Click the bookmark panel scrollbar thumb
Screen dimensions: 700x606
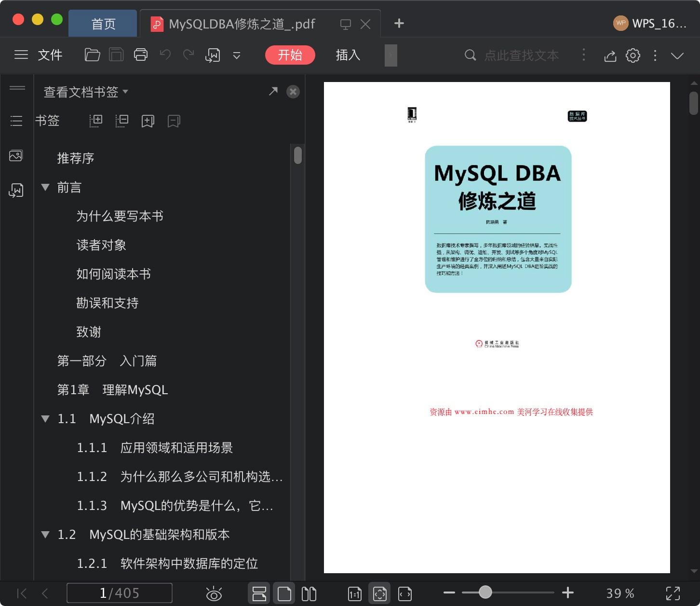point(298,155)
